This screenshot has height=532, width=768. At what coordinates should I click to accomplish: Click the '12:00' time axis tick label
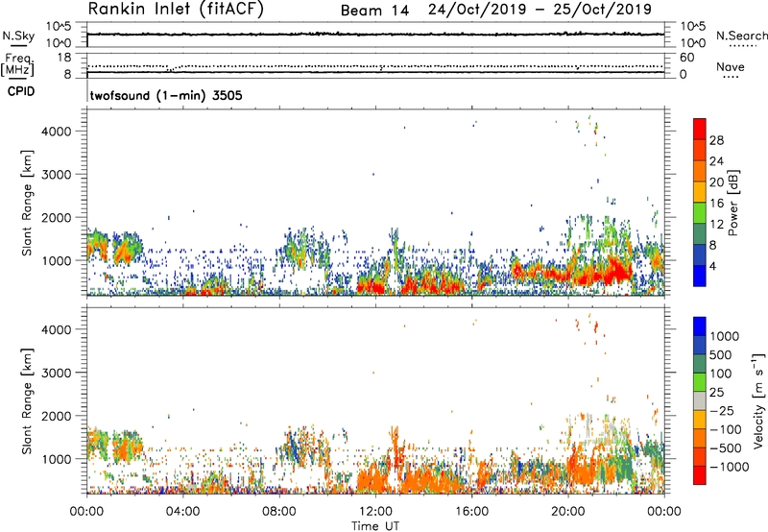click(x=375, y=512)
